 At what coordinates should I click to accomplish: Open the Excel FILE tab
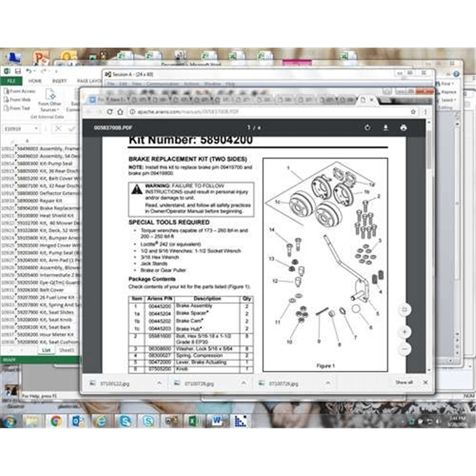pos(11,80)
